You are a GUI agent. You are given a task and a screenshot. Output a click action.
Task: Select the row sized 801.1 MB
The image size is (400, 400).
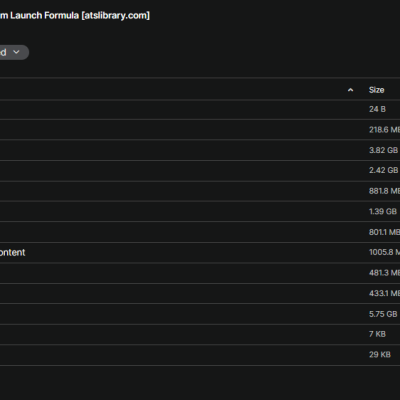[200, 232]
